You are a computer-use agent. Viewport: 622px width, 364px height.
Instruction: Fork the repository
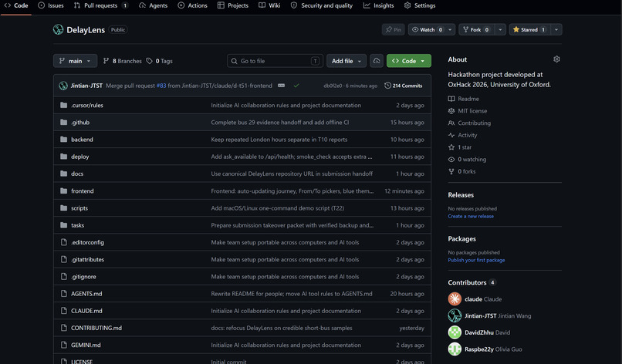tap(476, 30)
